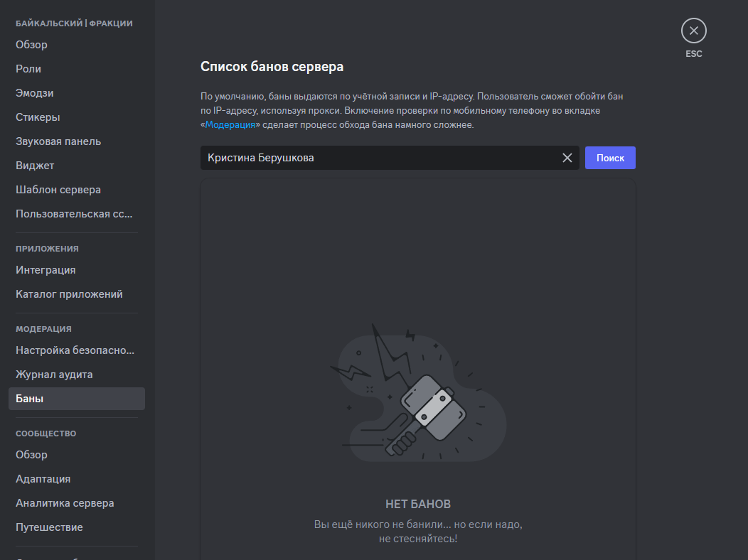The image size is (748, 560).
Task: Open Интеграция under Приложения
Action: click(46, 270)
